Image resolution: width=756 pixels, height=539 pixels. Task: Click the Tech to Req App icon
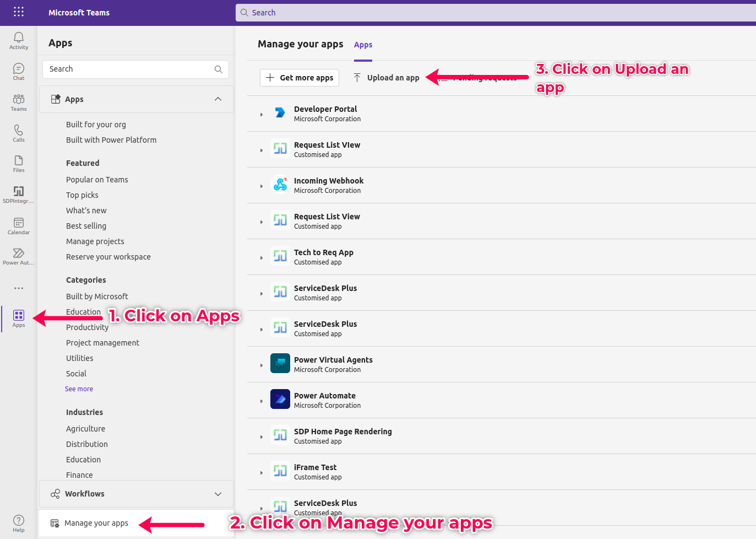pyautogui.click(x=280, y=256)
